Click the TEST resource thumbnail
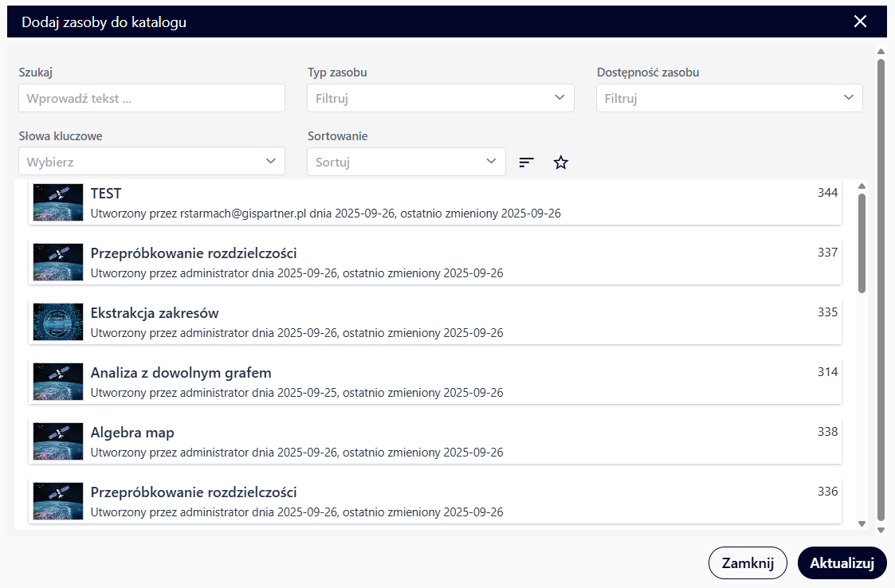The width and height of the screenshot is (895, 588). coord(58,202)
